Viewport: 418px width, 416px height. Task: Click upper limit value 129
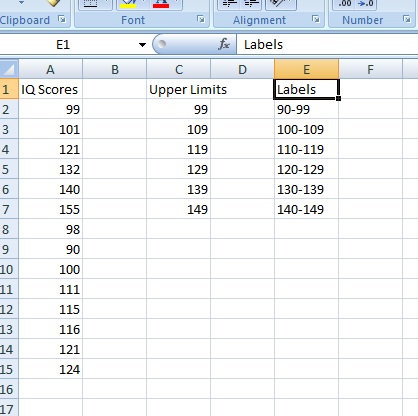click(x=178, y=169)
